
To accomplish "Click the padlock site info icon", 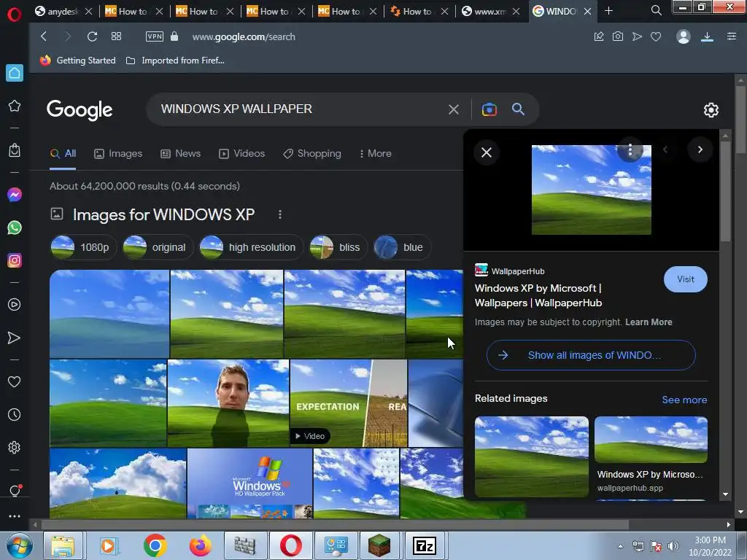I will [x=174, y=36].
